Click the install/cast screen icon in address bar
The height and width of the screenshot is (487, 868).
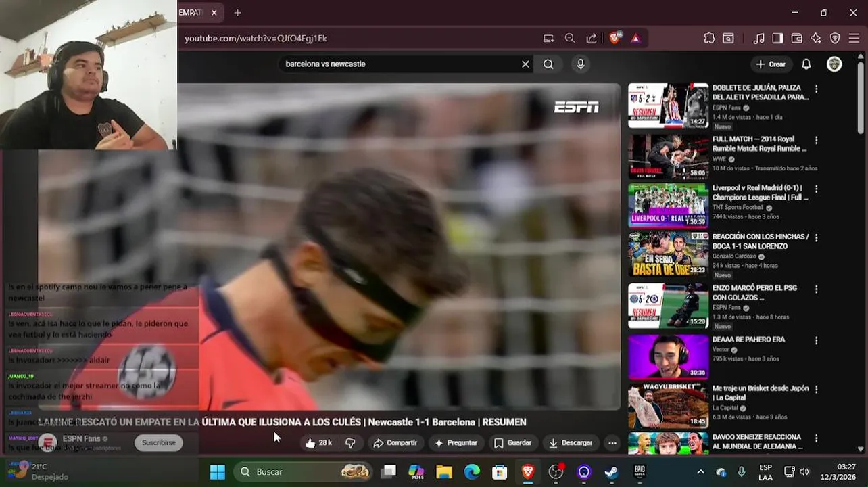[548, 39]
